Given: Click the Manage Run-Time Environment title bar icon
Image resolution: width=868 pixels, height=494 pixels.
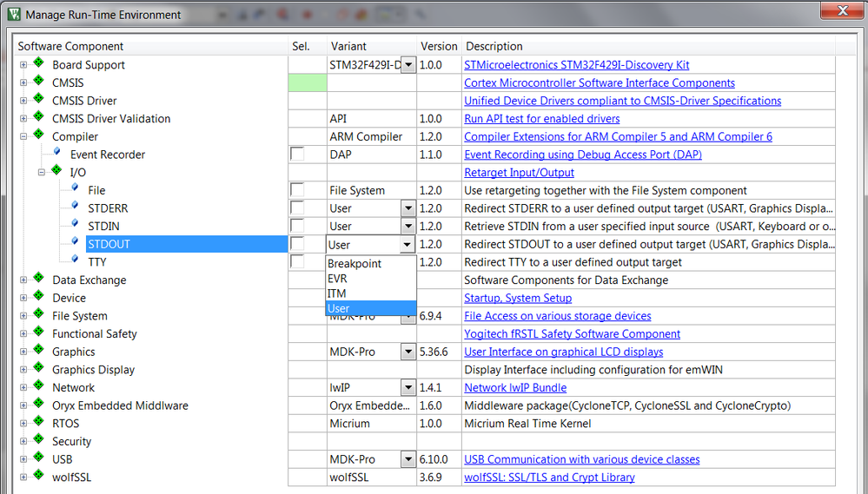Looking at the screenshot, I should click(14, 14).
